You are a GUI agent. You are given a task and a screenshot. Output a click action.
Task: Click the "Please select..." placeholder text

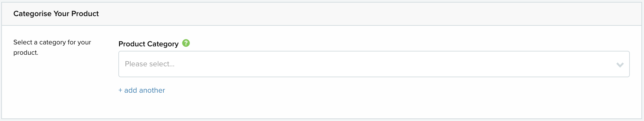(150, 64)
